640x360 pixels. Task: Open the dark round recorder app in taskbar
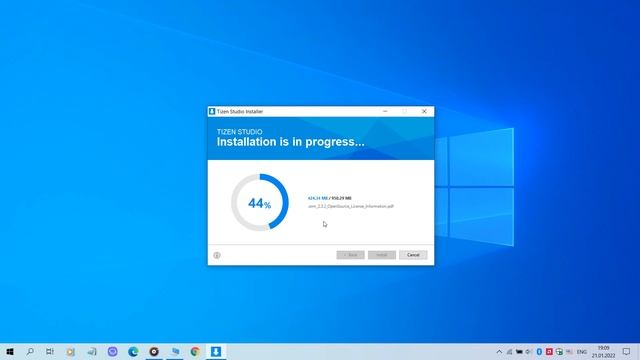point(154,351)
